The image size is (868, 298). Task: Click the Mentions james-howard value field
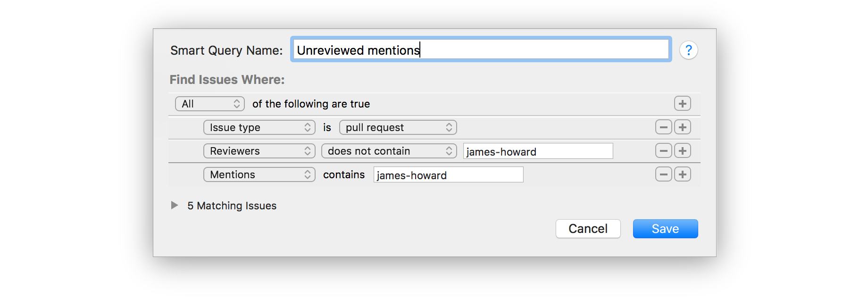[x=448, y=174]
